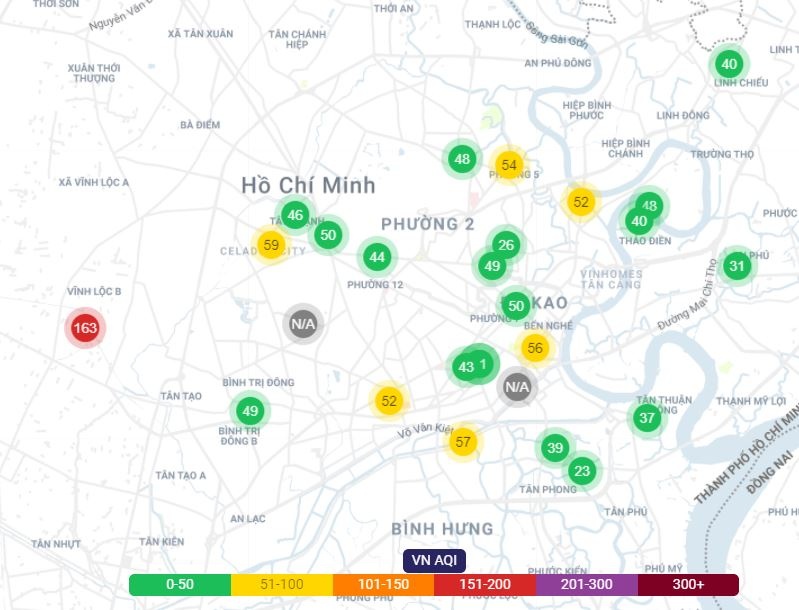Select the 49 marker at Bình Trị Đông B
Image resolution: width=799 pixels, height=610 pixels.
(x=250, y=410)
